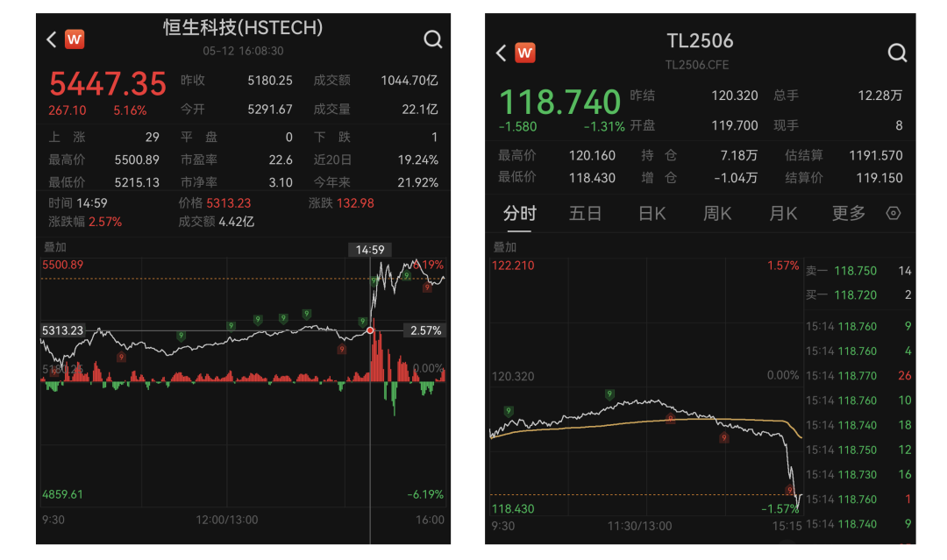Select trade row 118.770 with volume 26
Viewport: 947px width, 560px height.
click(858, 376)
